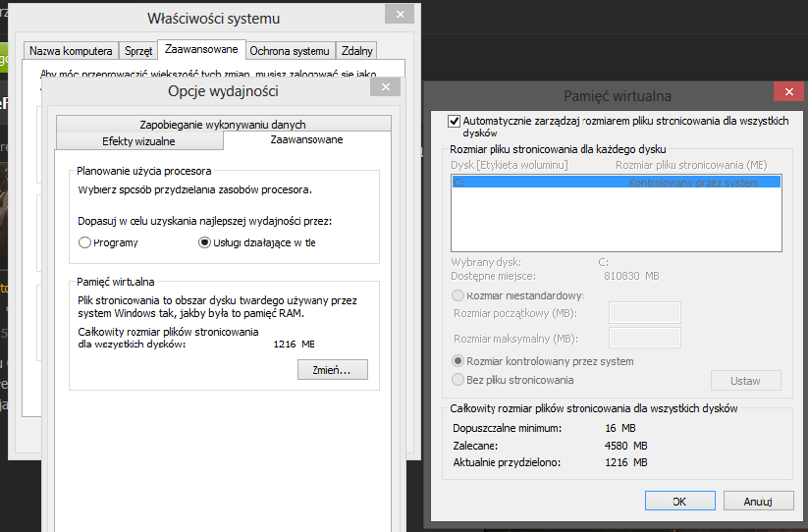
Task: Close the Właściwości systemu window
Action: (x=400, y=15)
